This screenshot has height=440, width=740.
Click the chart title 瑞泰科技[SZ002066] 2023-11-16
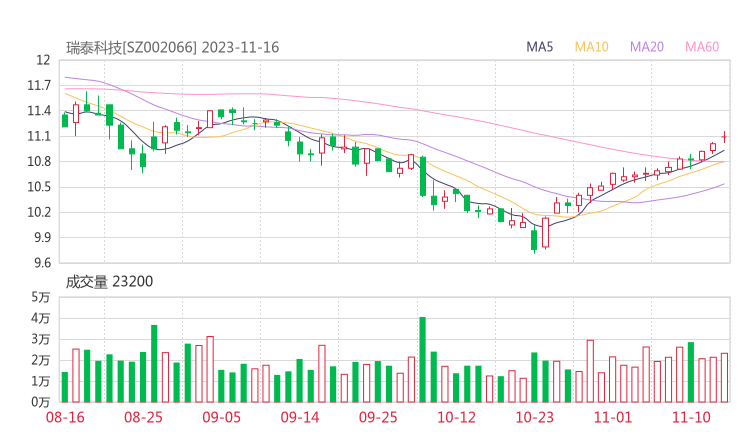[172, 48]
